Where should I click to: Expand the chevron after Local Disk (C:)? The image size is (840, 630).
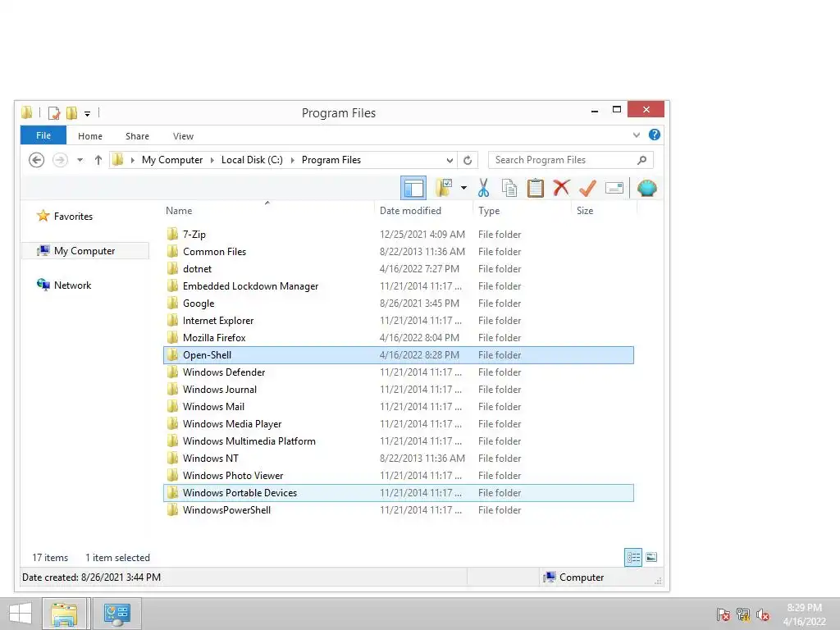(293, 160)
